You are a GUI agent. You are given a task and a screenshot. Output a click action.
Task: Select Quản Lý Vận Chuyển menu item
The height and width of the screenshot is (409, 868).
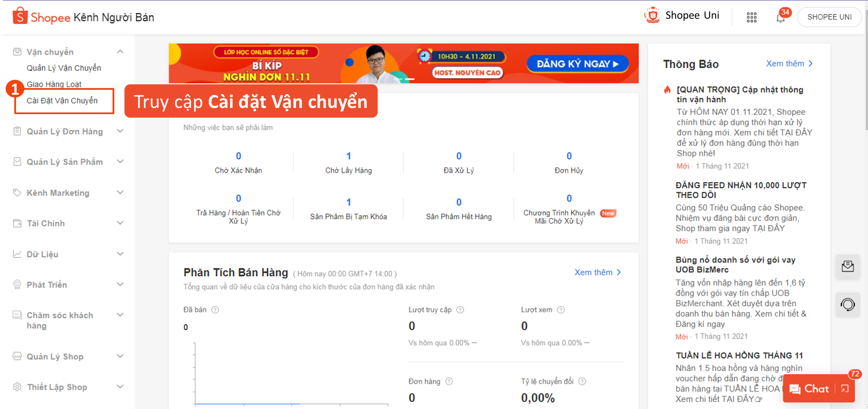[x=64, y=68]
